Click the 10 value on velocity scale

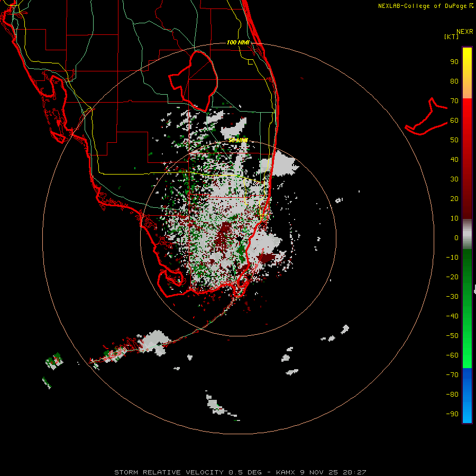tap(454, 218)
